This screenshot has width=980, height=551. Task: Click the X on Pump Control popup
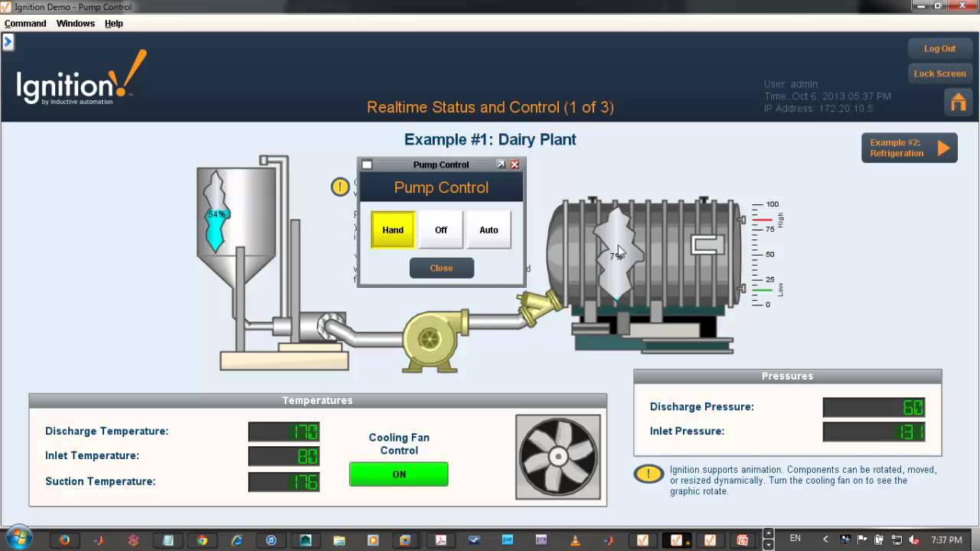pos(514,165)
